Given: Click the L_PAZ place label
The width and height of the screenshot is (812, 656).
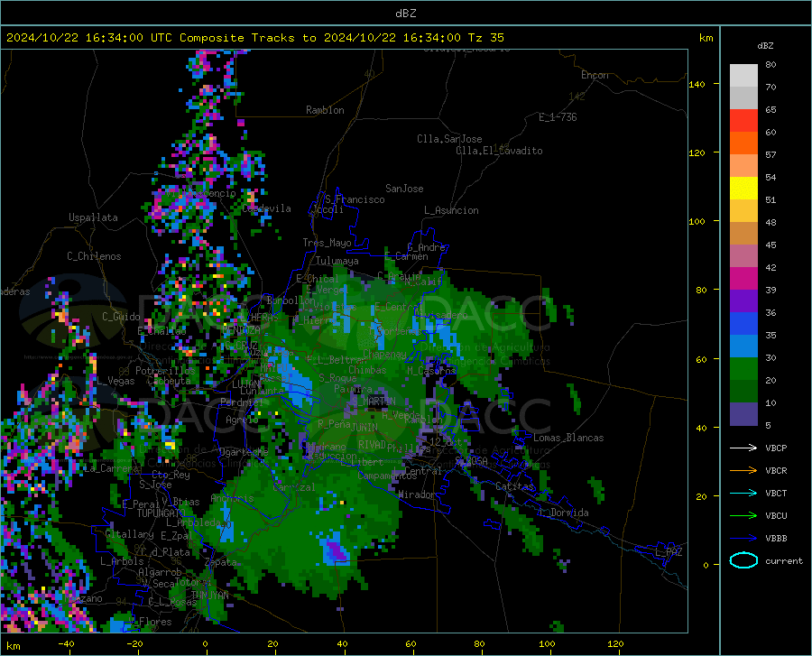Looking at the screenshot, I should coord(669,552).
